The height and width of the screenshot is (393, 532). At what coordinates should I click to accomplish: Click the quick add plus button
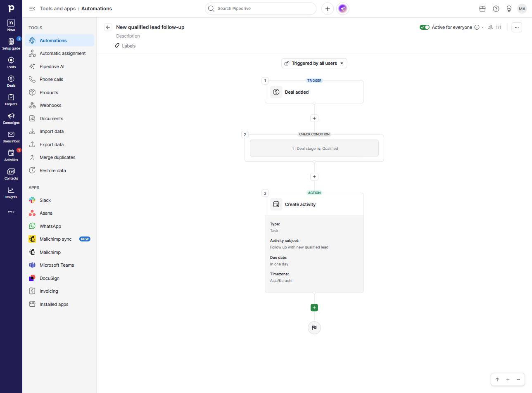pyautogui.click(x=328, y=9)
